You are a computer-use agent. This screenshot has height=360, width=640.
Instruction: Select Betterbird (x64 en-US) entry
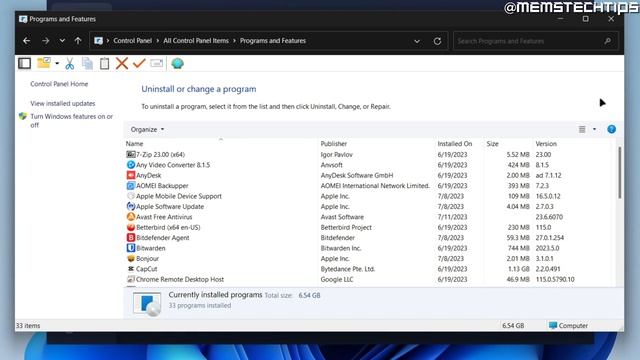(168, 227)
